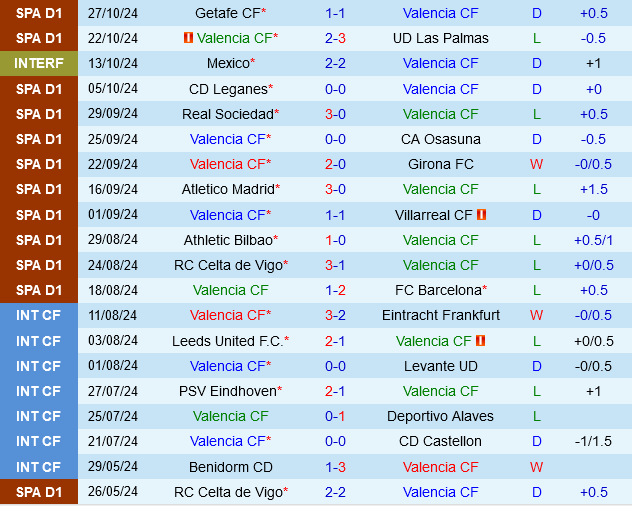Open Getafe CF team link

tap(227, 13)
